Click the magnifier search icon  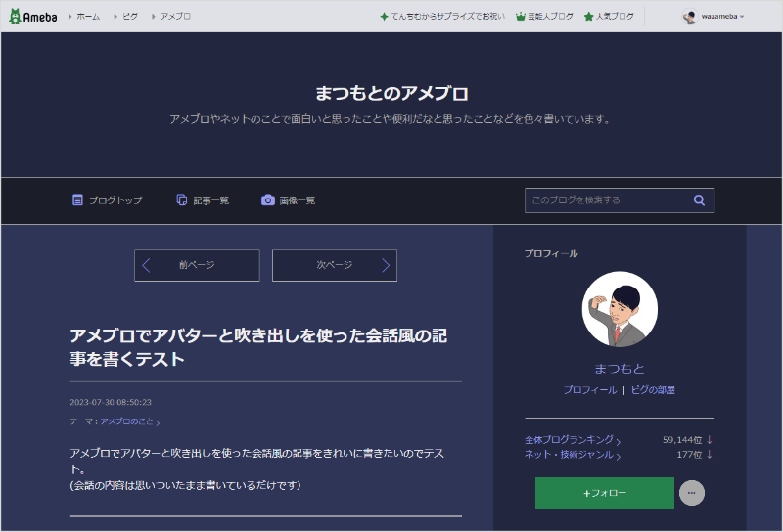699,200
